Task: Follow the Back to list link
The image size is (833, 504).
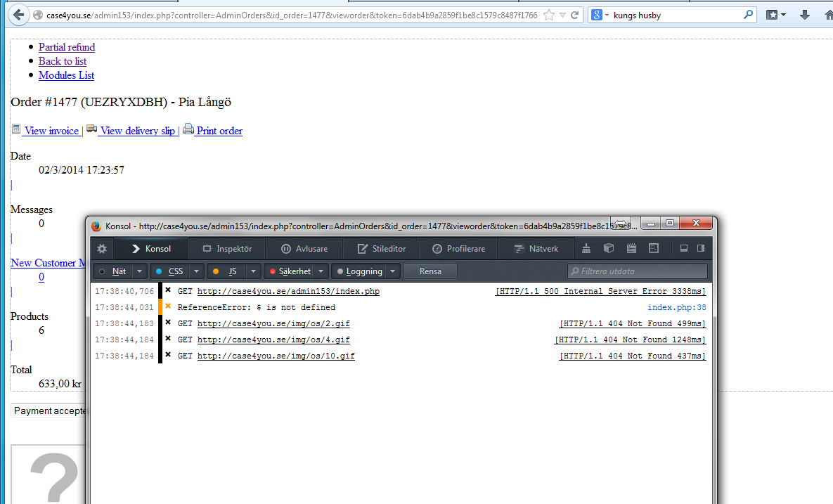Action: (62, 61)
